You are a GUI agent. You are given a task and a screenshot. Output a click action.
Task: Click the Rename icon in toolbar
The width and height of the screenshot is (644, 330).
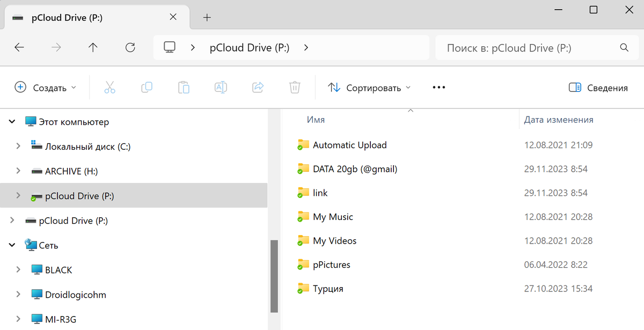click(221, 87)
